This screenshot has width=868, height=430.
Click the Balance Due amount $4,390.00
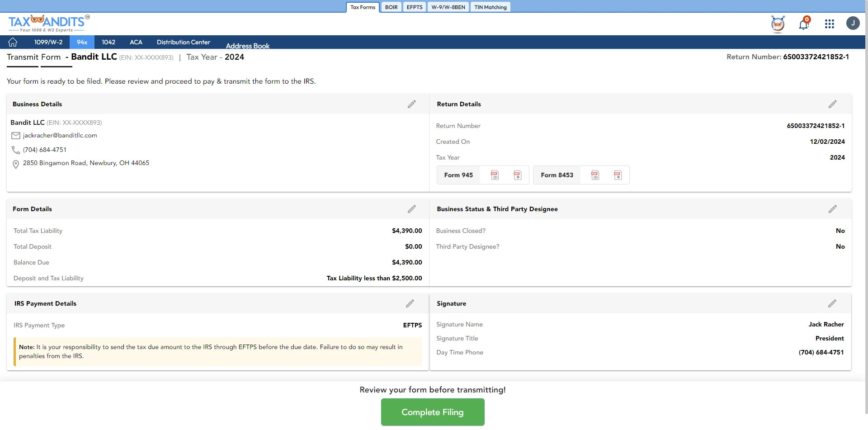pos(407,262)
